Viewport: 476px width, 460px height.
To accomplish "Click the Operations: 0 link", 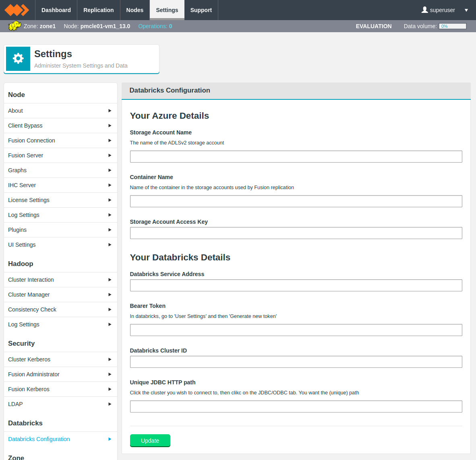I will [155, 27].
